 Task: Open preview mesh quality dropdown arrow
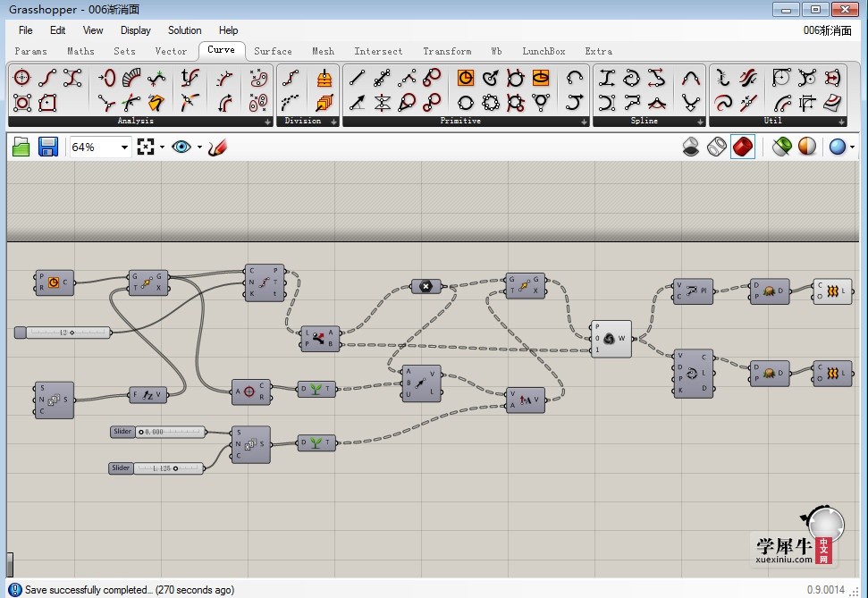(852, 147)
